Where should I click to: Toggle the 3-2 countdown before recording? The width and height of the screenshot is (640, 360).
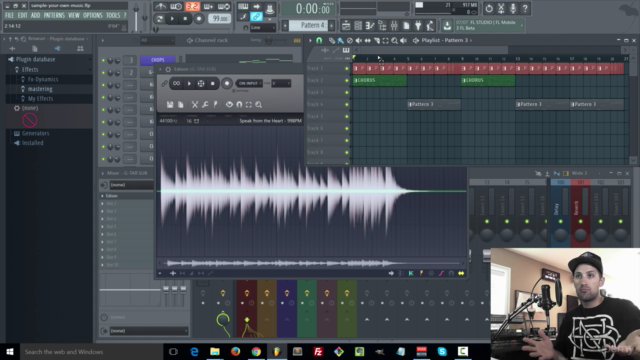192,7
